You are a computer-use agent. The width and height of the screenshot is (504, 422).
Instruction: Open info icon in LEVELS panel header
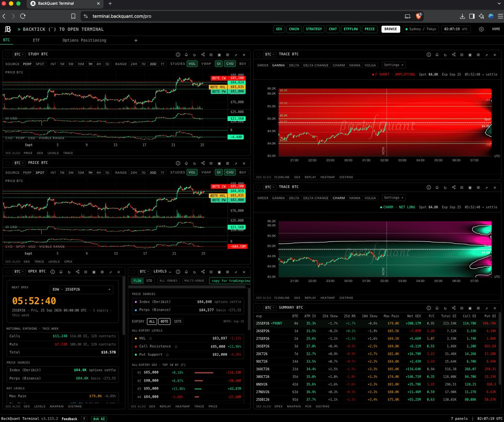(178, 272)
